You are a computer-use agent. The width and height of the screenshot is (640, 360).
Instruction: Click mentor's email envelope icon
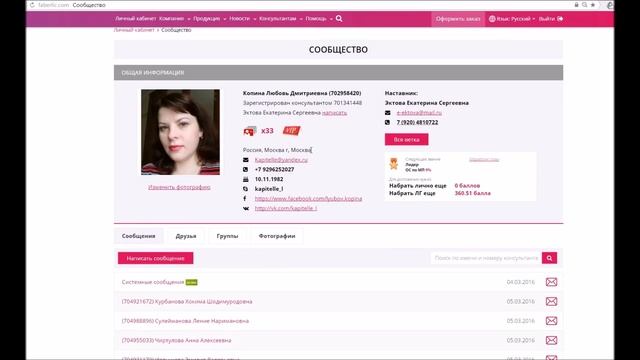(387, 113)
